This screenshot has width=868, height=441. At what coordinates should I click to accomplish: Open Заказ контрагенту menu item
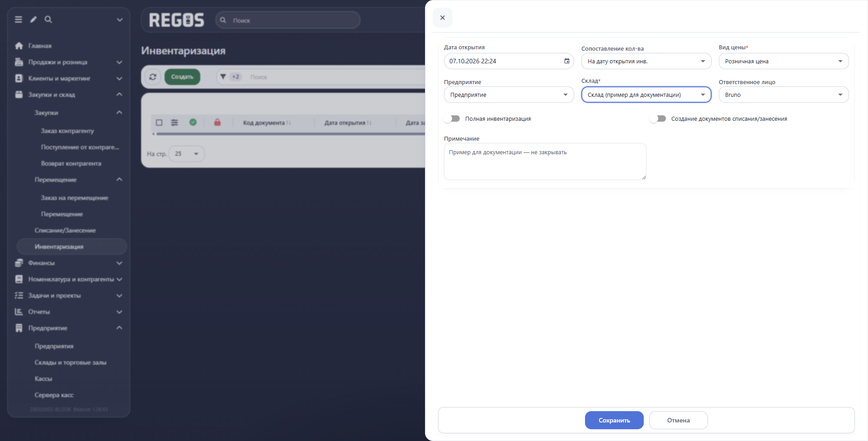click(x=67, y=131)
